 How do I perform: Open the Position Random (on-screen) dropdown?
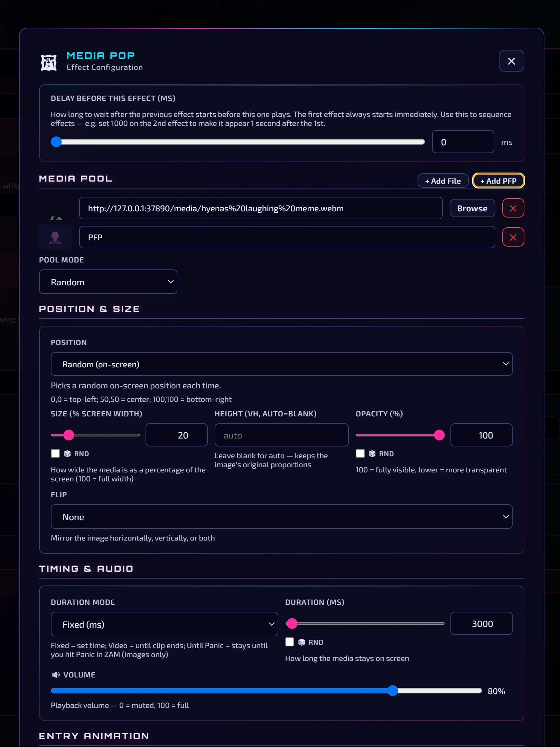click(281, 364)
